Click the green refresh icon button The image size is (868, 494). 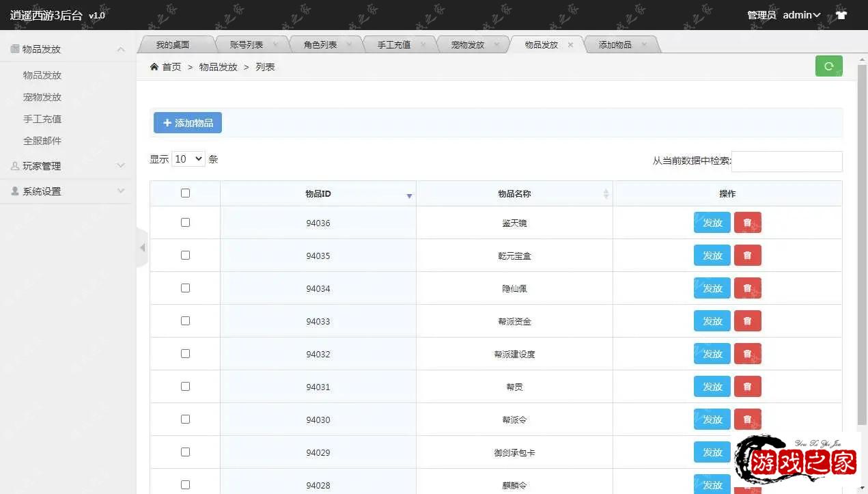coord(828,66)
